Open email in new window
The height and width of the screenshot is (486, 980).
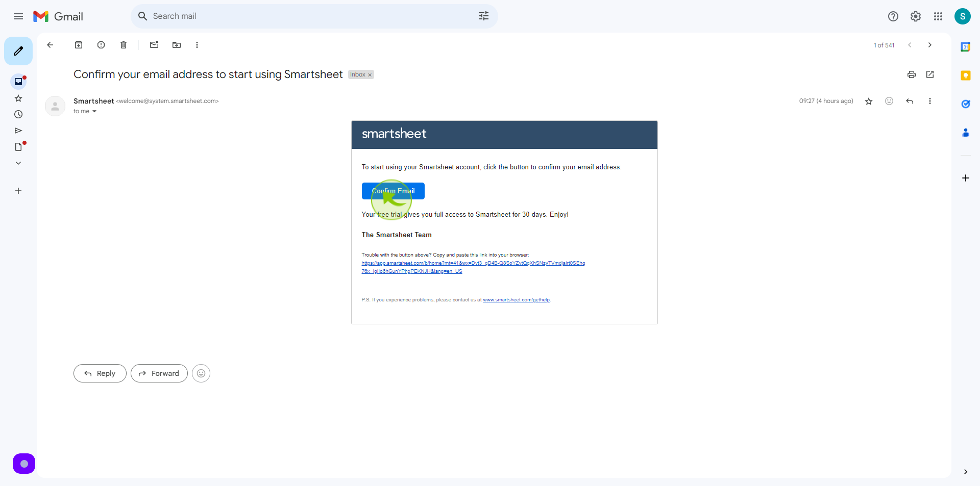[x=930, y=74]
